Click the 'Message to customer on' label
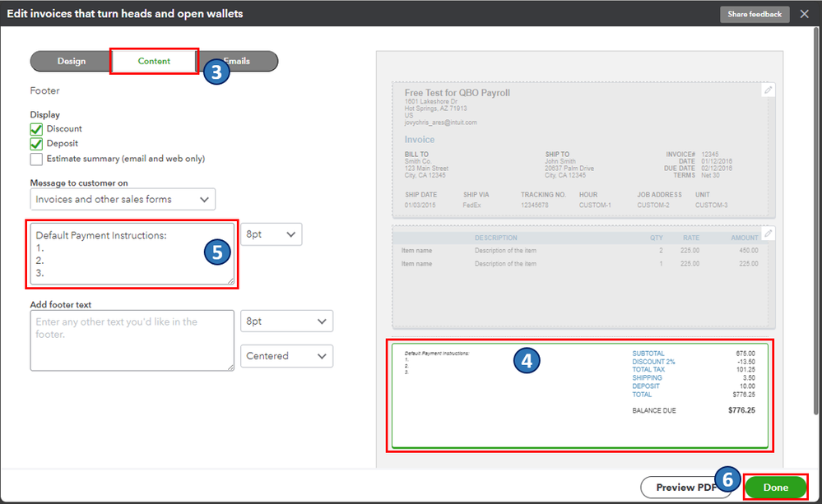Image resolution: width=822 pixels, height=504 pixels. [79, 183]
